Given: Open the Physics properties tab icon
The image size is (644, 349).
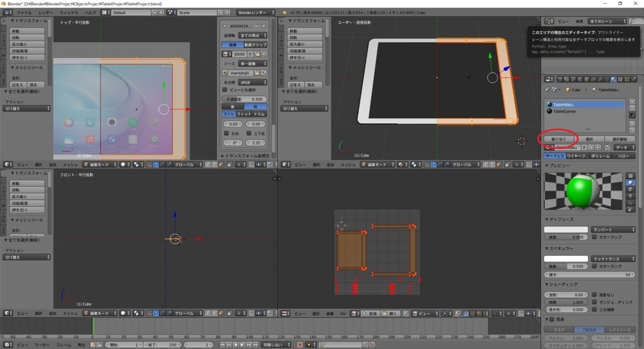Looking at the screenshot, I should coord(634,79).
